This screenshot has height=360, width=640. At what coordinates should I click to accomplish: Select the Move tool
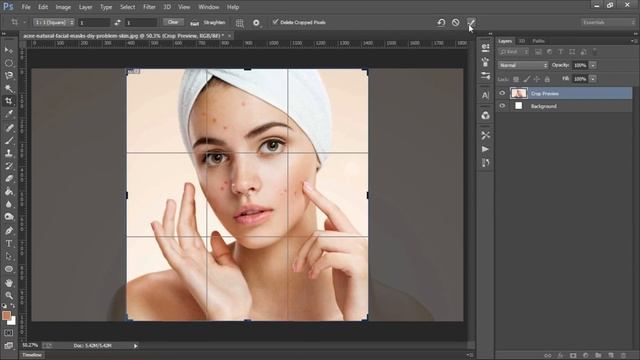coord(9,50)
